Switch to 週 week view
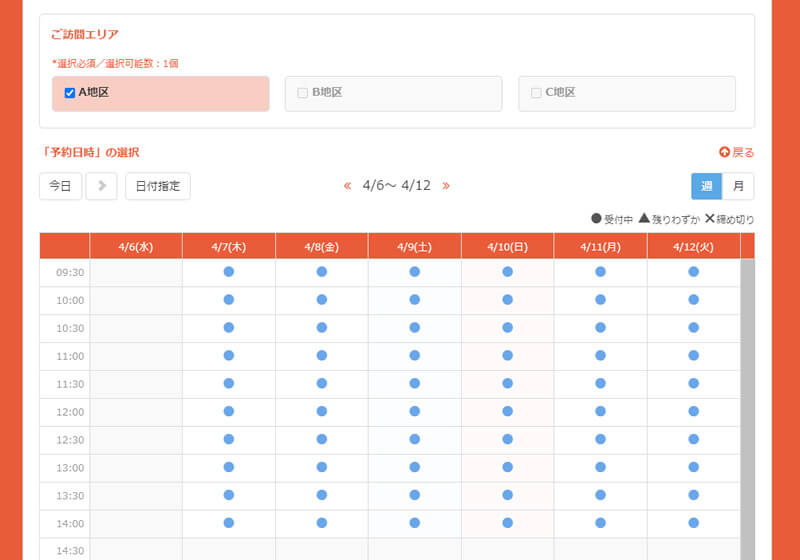The width and height of the screenshot is (800, 560). [706, 186]
